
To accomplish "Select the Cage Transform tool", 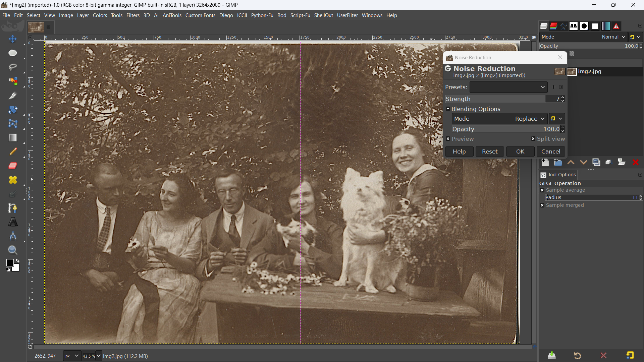I will 13,124.
